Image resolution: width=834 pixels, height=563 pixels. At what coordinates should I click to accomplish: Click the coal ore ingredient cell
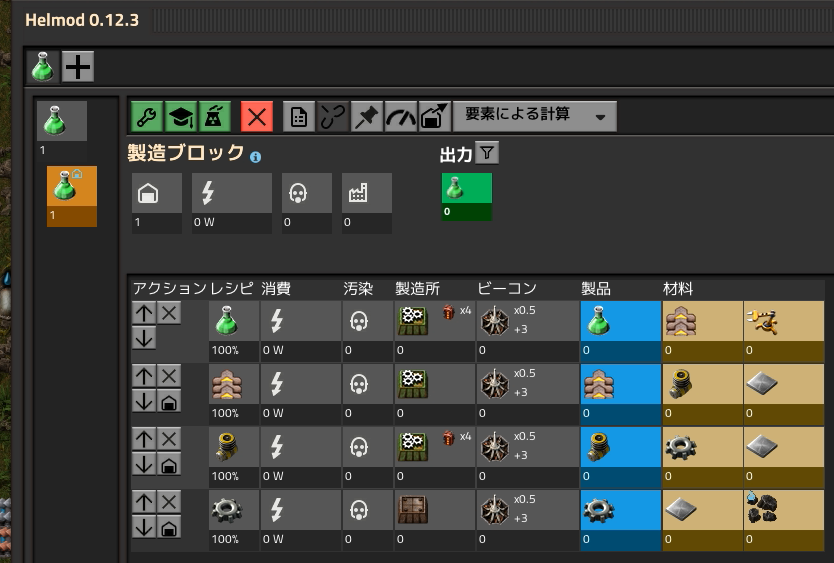(783, 520)
